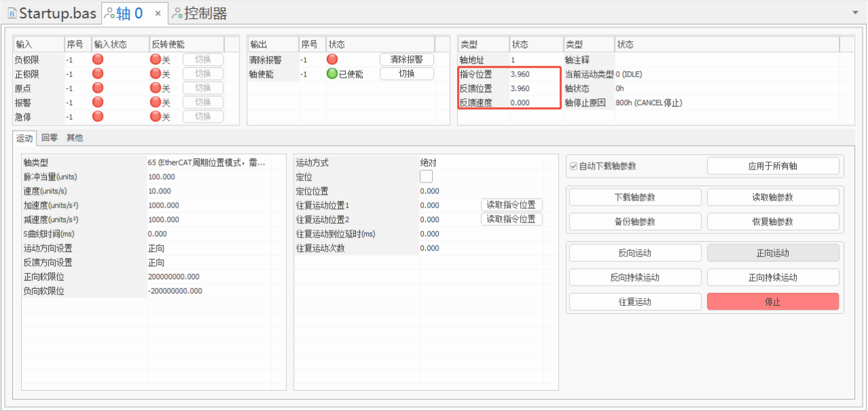
Task: Click the 原点 input status red light
Action: (x=98, y=88)
